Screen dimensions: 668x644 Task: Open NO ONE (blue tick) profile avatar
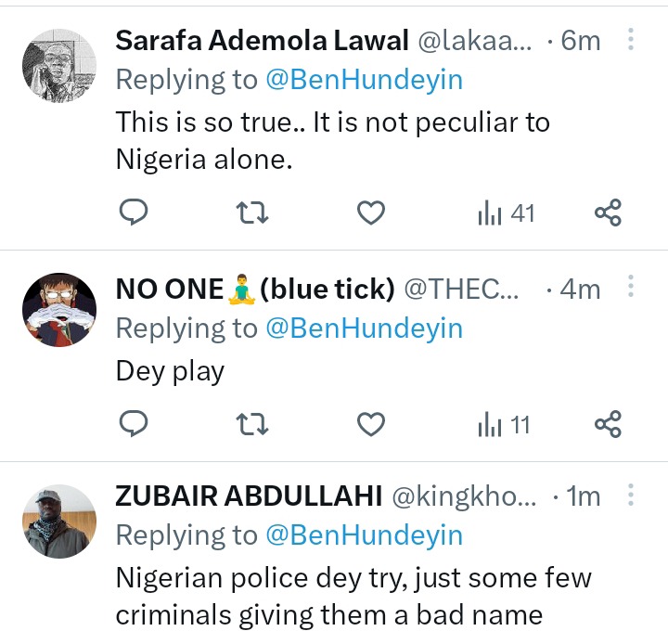click(x=58, y=310)
